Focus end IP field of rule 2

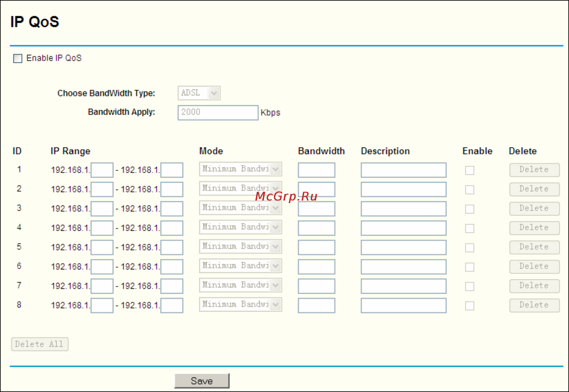click(172, 190)
